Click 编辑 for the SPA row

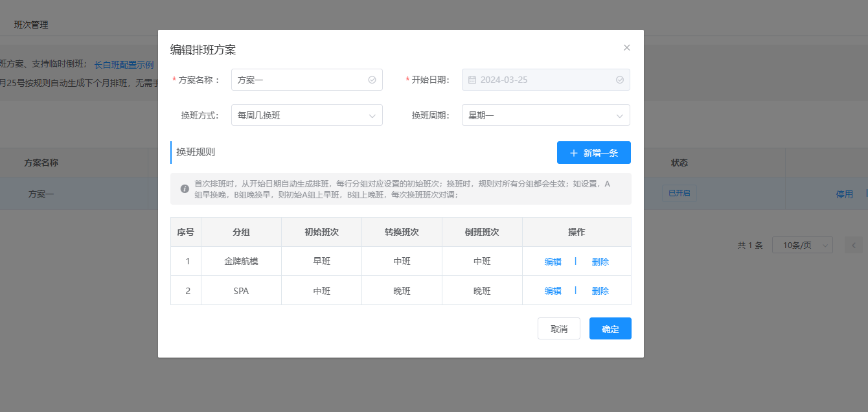pos(553,291)
